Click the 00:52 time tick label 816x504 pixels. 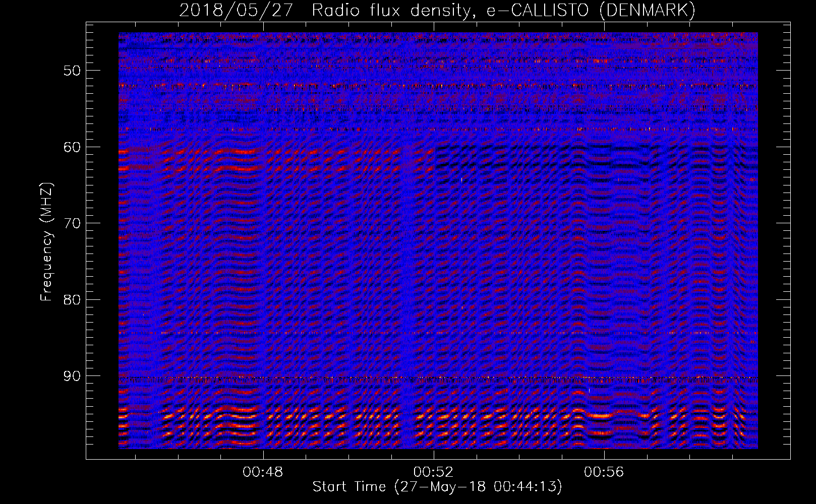point(434,472)
